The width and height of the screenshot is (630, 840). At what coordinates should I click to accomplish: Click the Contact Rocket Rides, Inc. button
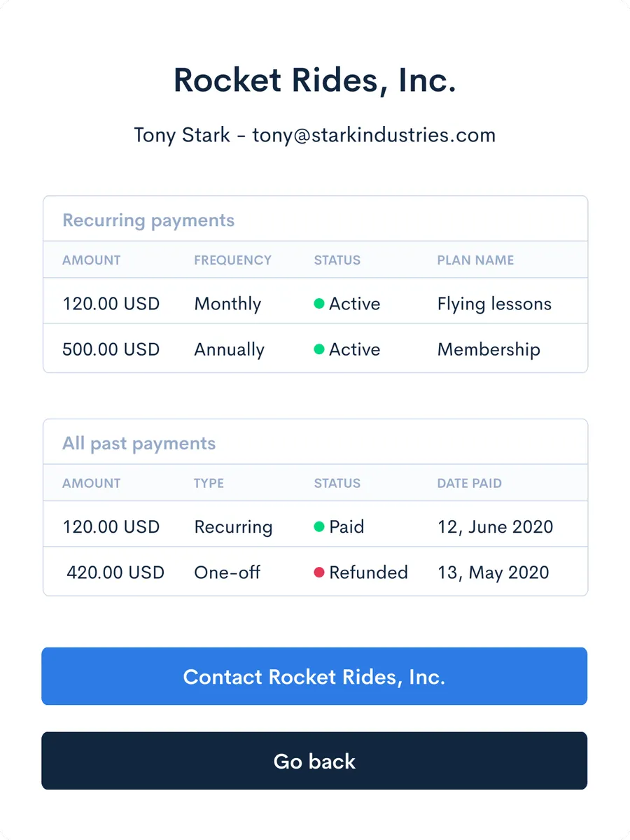tap(314, 676)
